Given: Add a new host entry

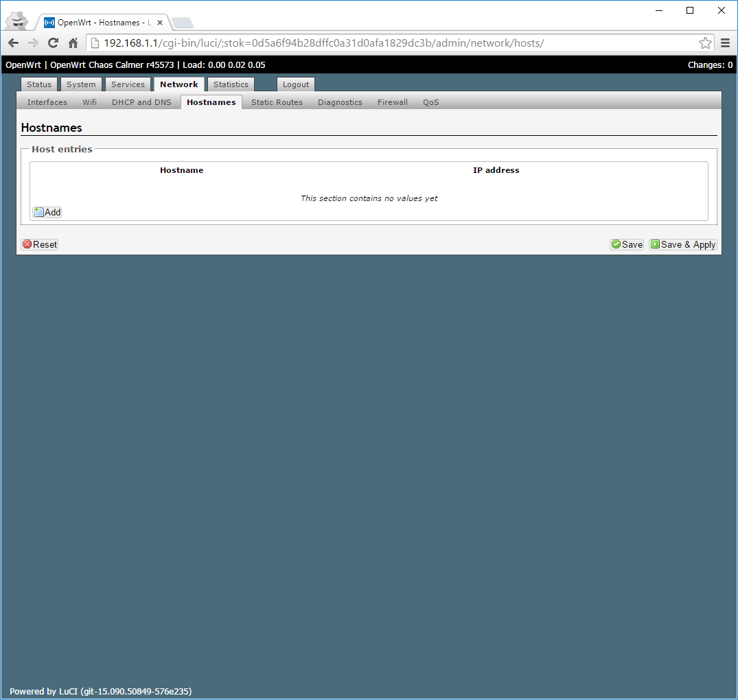Looking at the screenshot, I should pos(47,213).
